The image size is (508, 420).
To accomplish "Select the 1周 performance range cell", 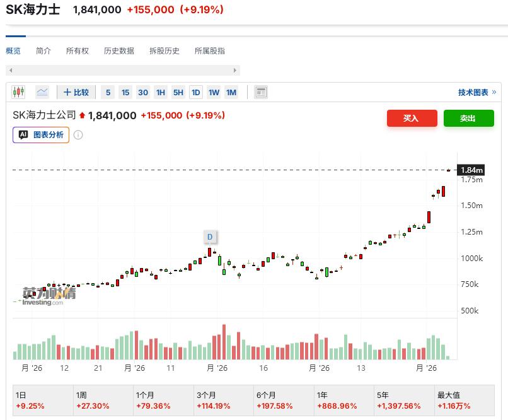I will 103,400.
